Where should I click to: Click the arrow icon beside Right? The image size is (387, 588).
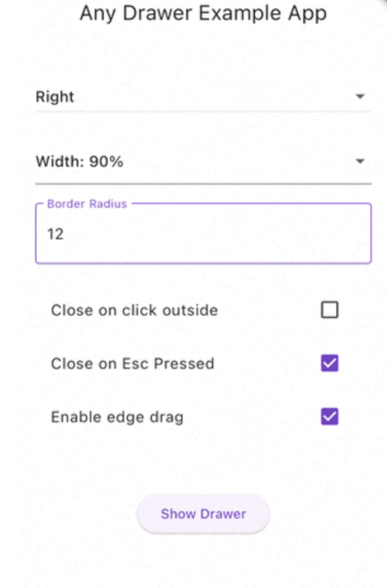coord(360,97)
